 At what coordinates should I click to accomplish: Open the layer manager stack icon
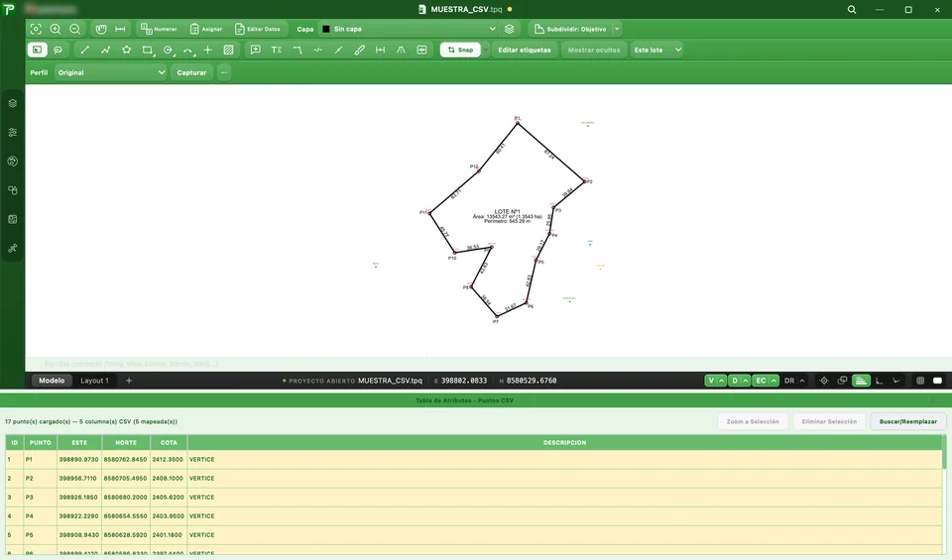510,29
